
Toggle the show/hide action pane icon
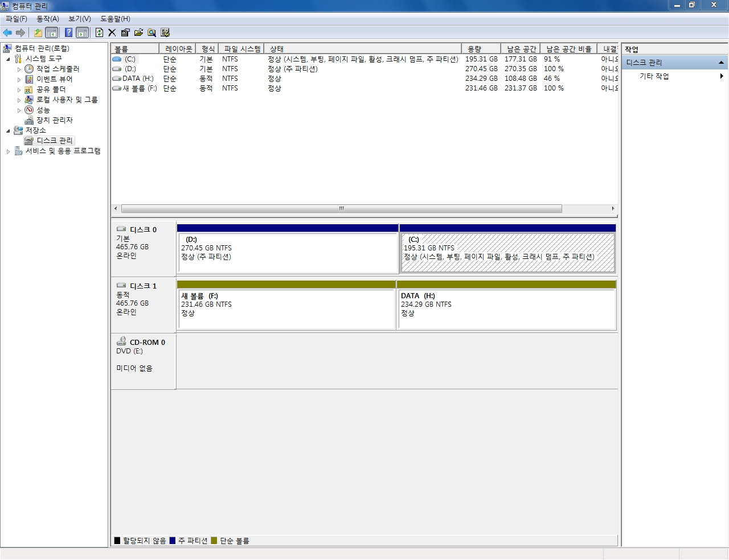click(82, 32)
